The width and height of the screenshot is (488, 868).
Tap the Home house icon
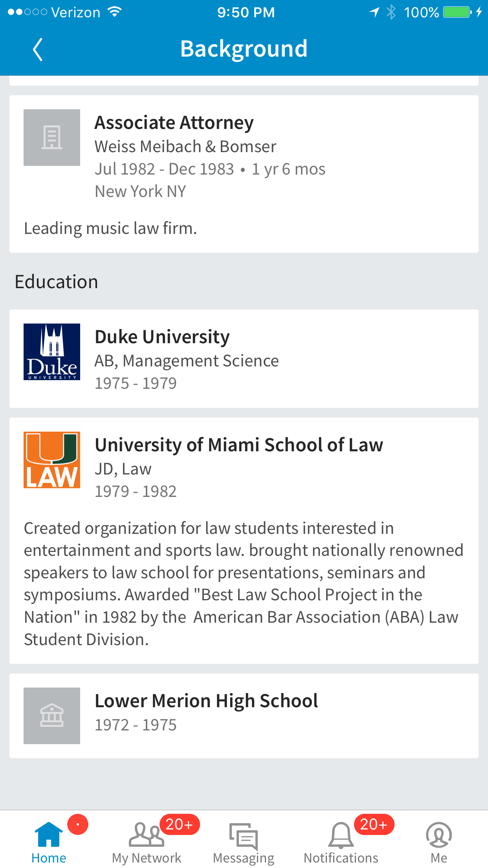tap(49, 834)
